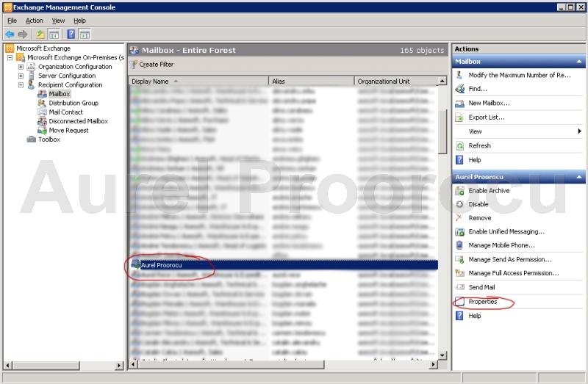Toggle the console tree pane toolbar icon

pos(54,35)
